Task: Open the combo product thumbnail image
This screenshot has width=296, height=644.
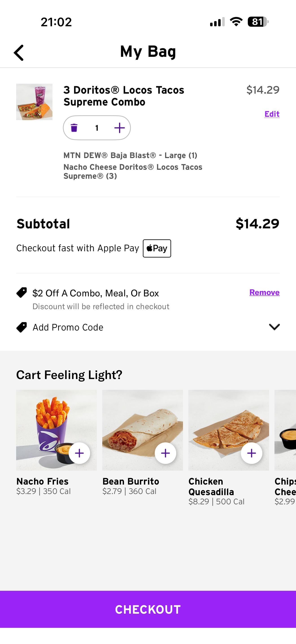Action: [34, 102]
